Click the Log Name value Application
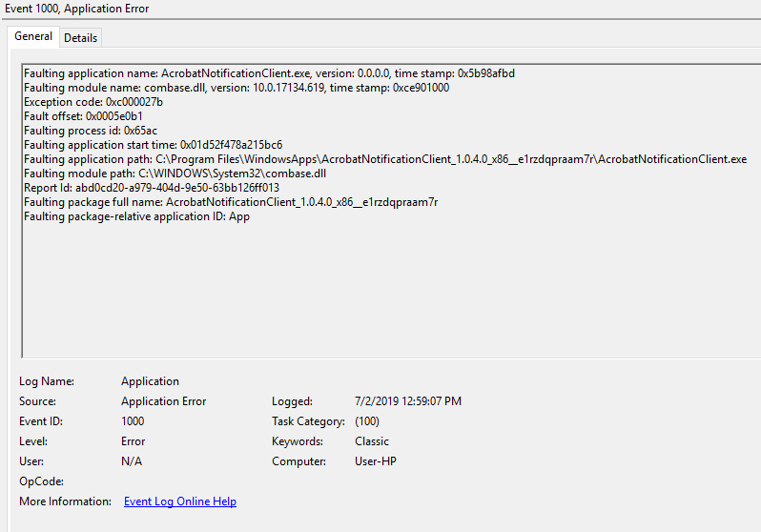The height and width of the screenshot is (532, 761). [150, 381]
